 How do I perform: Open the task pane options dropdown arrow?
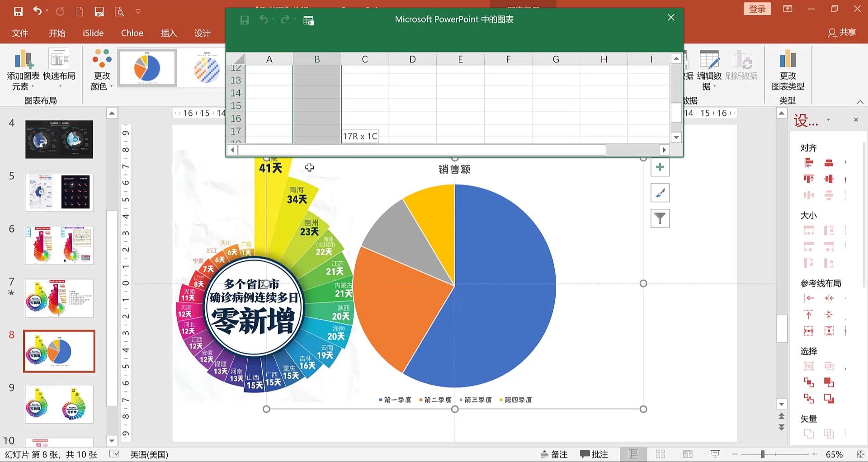click(x=828, y=120)
